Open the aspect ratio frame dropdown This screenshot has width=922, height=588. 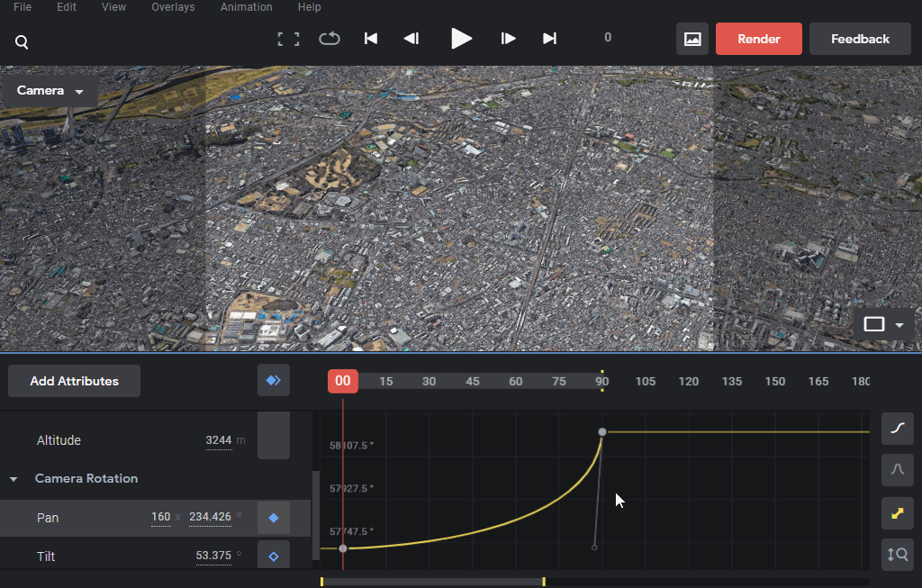click(x=884, y=324)
